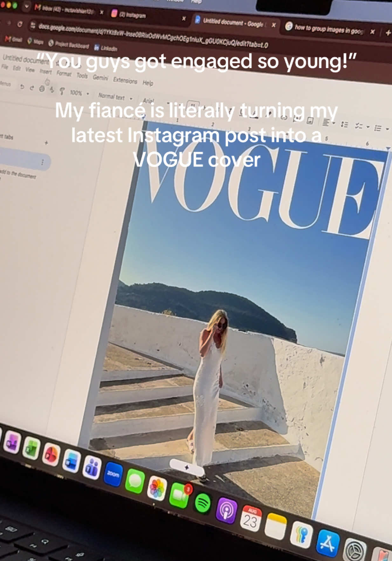Open the File menu in Docs
Screen dimensions: 392x561
click(x=4, y=67)
